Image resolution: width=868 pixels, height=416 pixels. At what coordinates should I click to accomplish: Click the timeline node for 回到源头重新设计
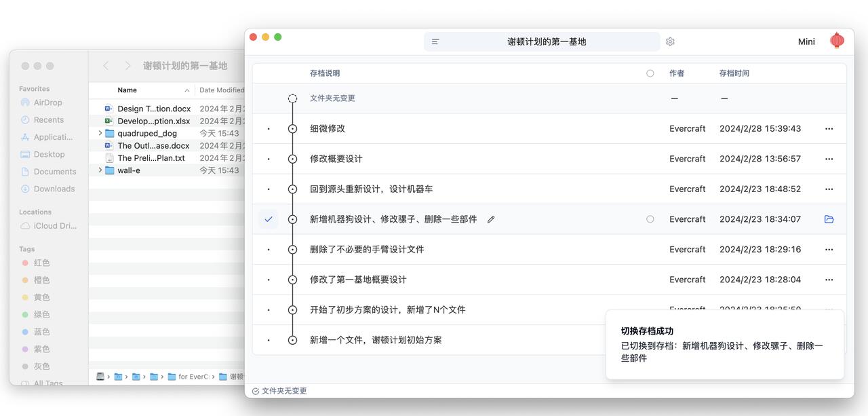pyautogui.click(x=292, y=189)
